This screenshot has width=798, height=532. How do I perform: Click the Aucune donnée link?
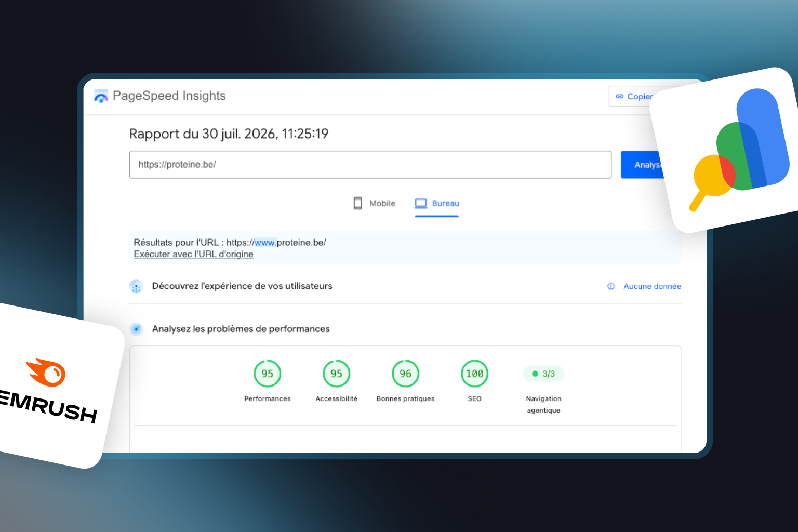[652, 286]
